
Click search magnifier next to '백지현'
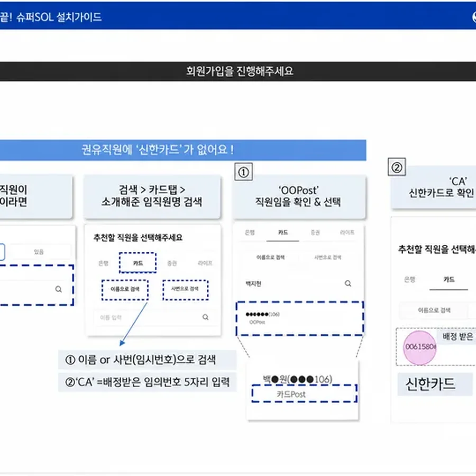coord(348,283)
